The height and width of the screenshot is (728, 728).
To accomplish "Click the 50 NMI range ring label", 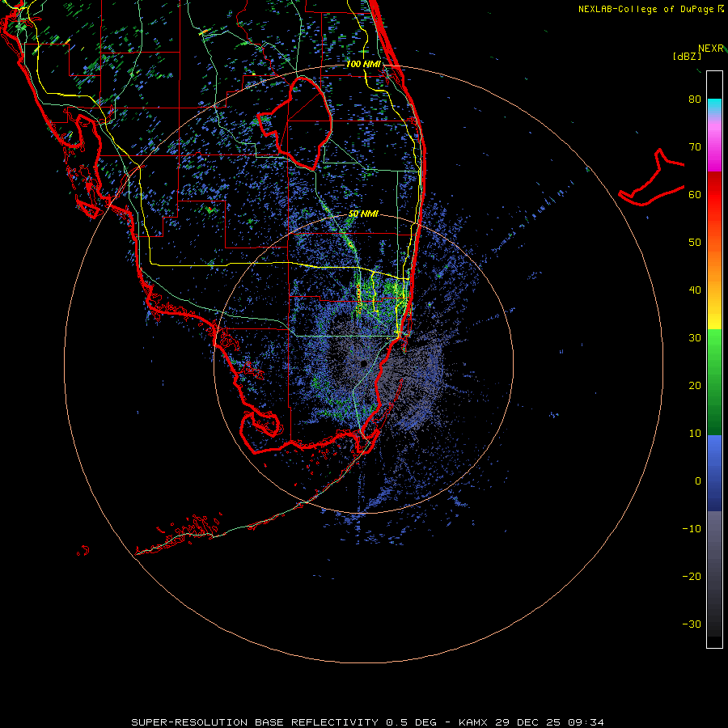I will [x=363, y=214].
